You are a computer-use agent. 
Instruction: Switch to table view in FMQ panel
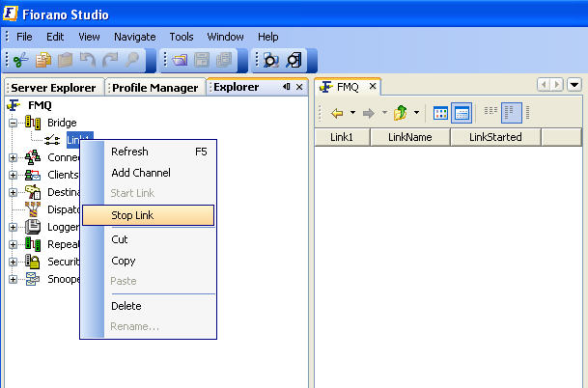[x=462, y=113]
